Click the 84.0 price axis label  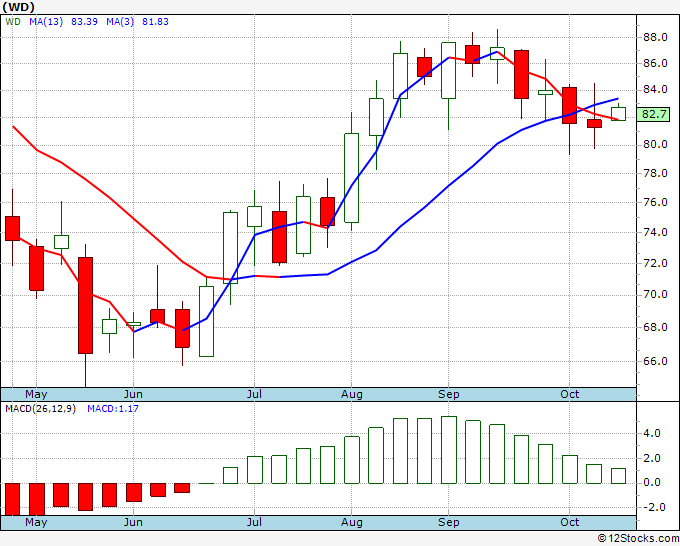655,90
